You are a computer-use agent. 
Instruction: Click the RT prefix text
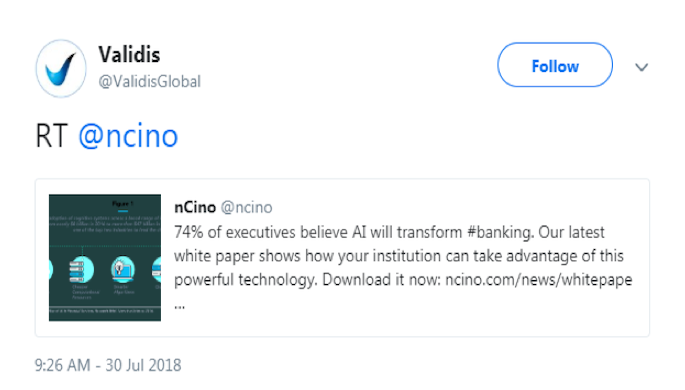tap(51, 136)
